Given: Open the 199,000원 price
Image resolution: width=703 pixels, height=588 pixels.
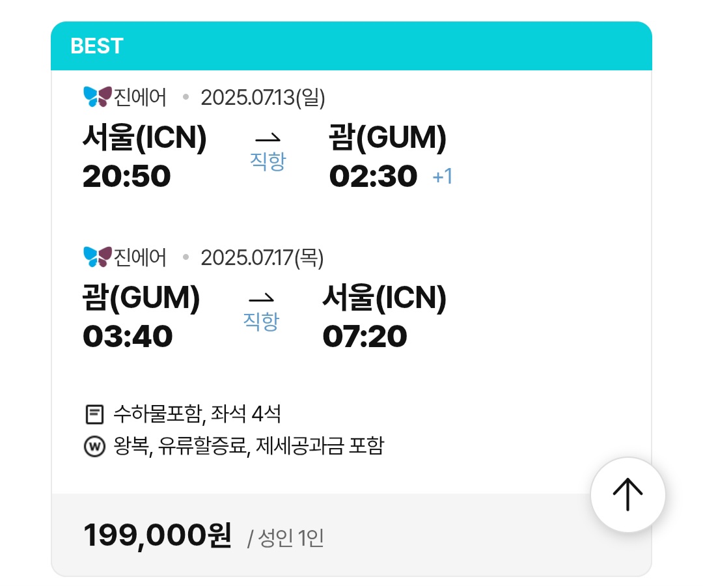Looking at the screenshot, I should tap(158, 536).
